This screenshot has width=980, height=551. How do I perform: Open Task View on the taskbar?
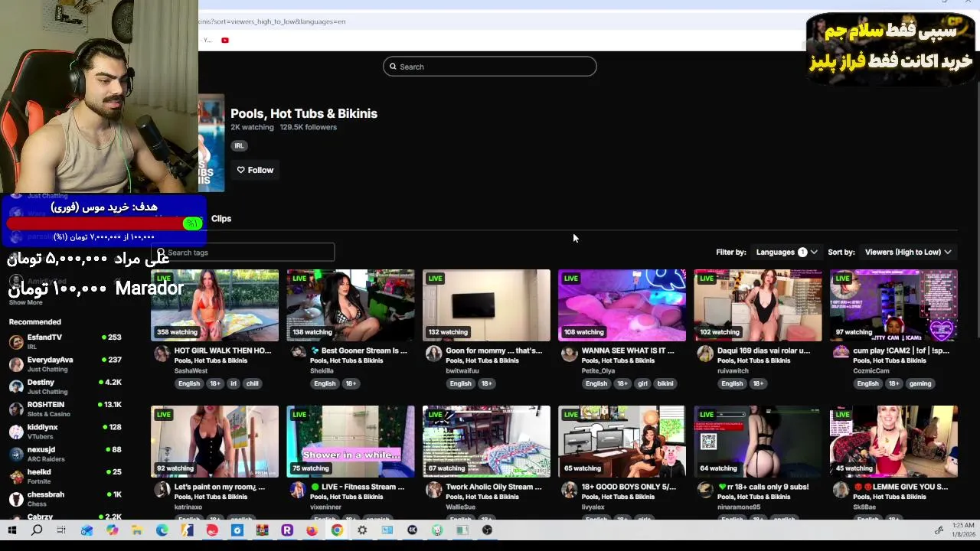(61, 530)
